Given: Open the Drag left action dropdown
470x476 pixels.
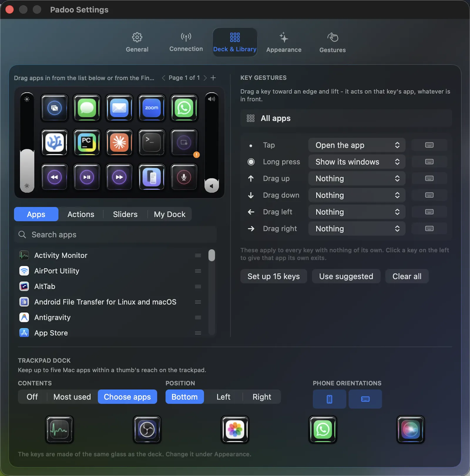Looking at the screenshot, I should [357, 212].
